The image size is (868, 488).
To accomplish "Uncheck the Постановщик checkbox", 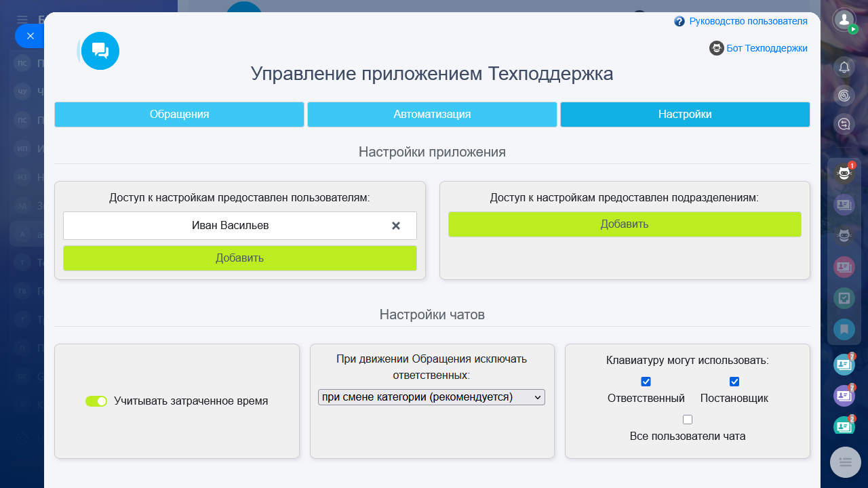I will point(734,382).
